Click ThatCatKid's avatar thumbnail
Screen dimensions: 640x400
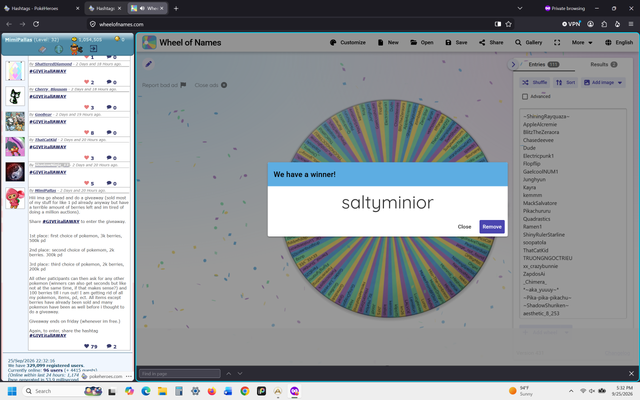click(x=15, y=147)
